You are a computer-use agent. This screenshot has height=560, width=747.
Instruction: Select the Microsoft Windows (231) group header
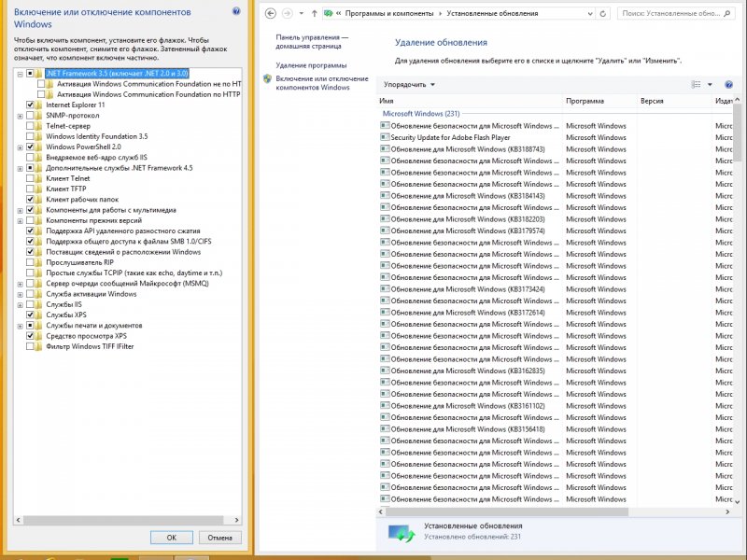click(421, 113)
